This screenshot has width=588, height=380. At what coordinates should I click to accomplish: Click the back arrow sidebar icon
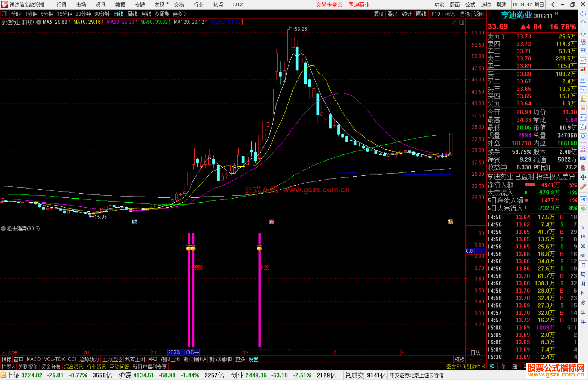tap(583, 14)
